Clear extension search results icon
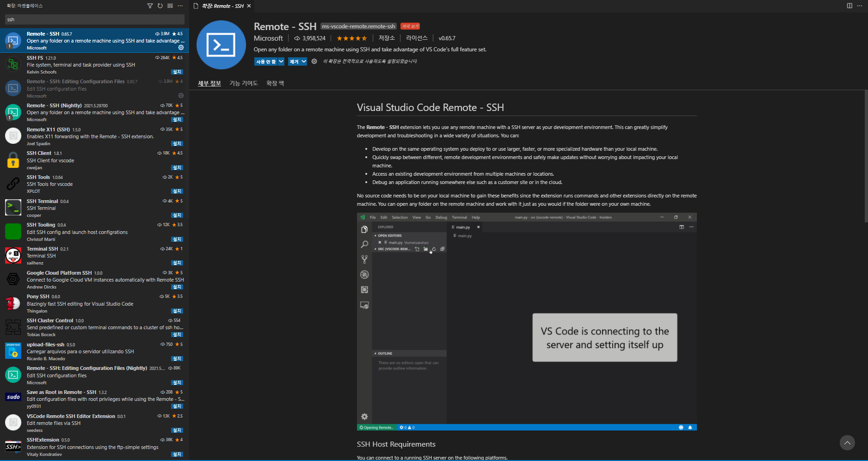Viewport: 868px width, 461px height. coord(170,6)
